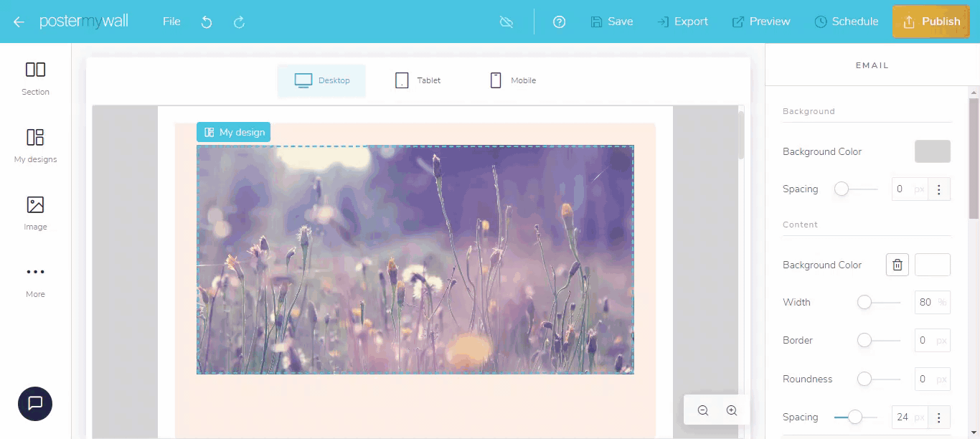980x439 pixels.
Task: Adjust the Border slider
Action: [879, 341]
